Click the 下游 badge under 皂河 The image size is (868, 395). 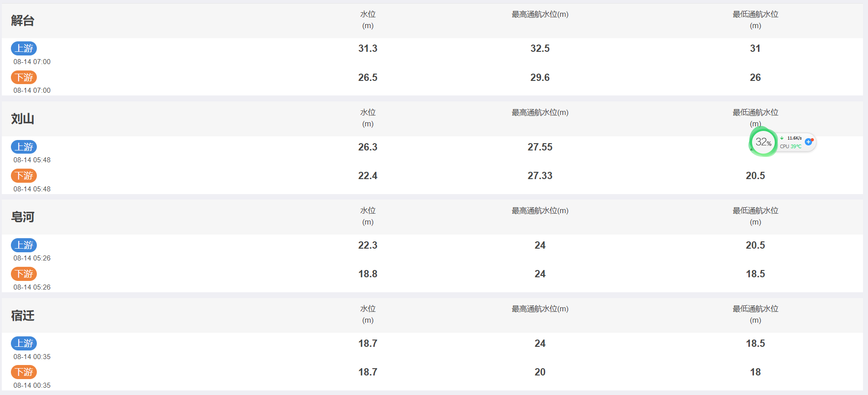coord(24,274)
